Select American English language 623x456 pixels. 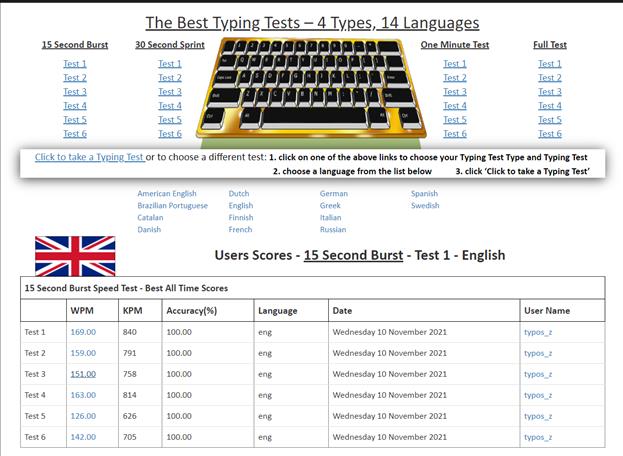point(168,194)
